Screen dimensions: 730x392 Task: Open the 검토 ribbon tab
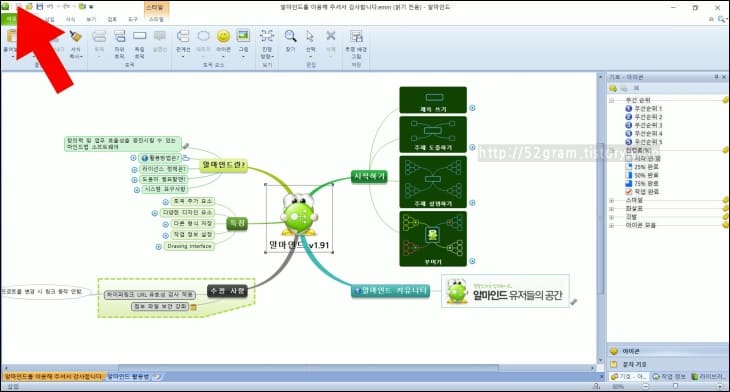[112, 19]
